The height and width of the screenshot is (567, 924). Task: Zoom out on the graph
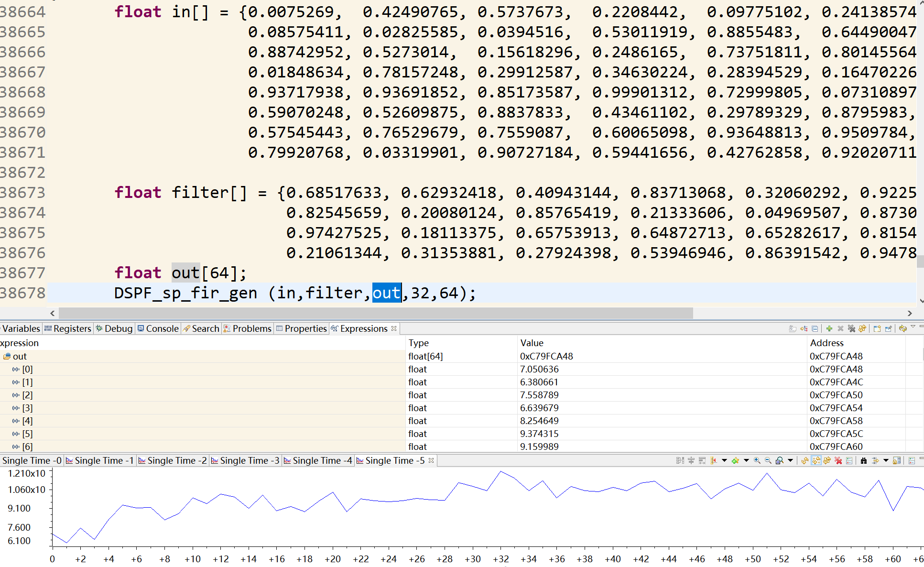point(768,460)
